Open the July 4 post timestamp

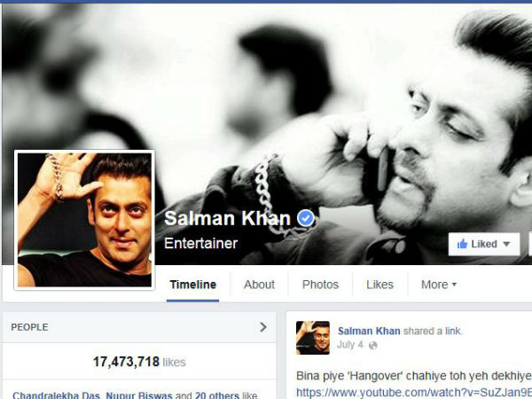tap(350, 345)
